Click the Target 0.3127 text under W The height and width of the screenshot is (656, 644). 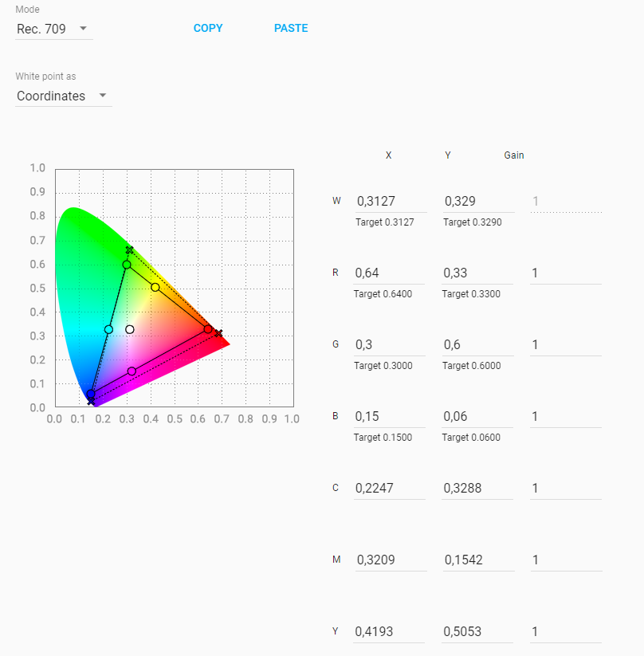[x=384, y=222]
